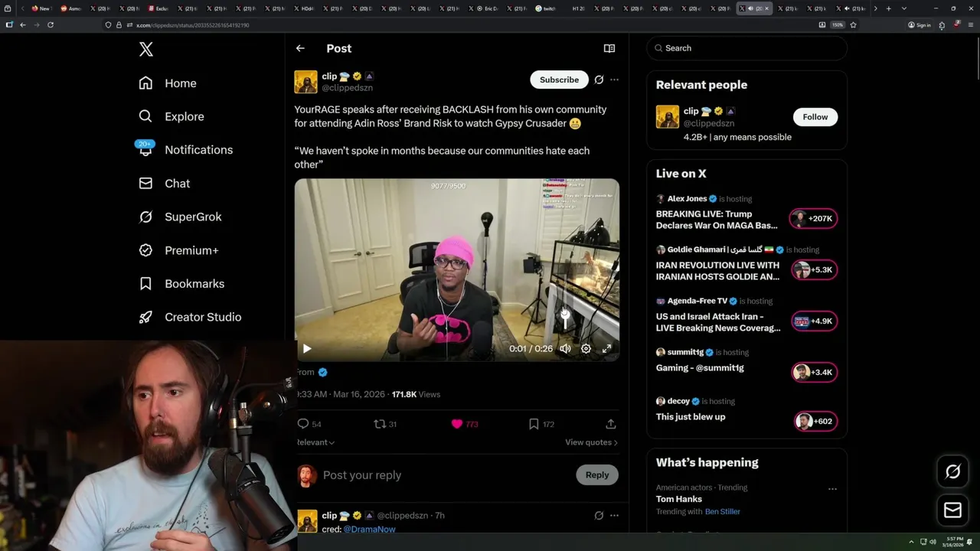Click the @clippedszn handle in the post
This screenshot has width=980, height=551.
347,88
